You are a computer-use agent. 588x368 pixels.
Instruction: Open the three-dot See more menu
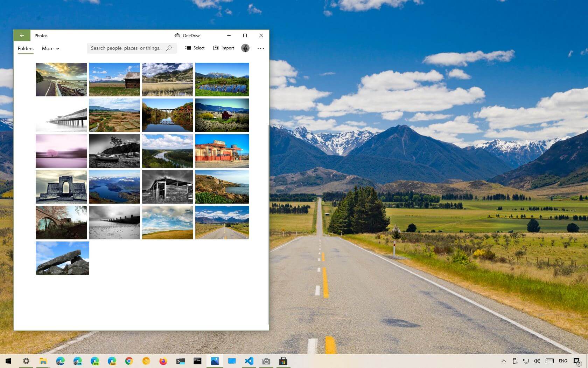tap(261, 48)
